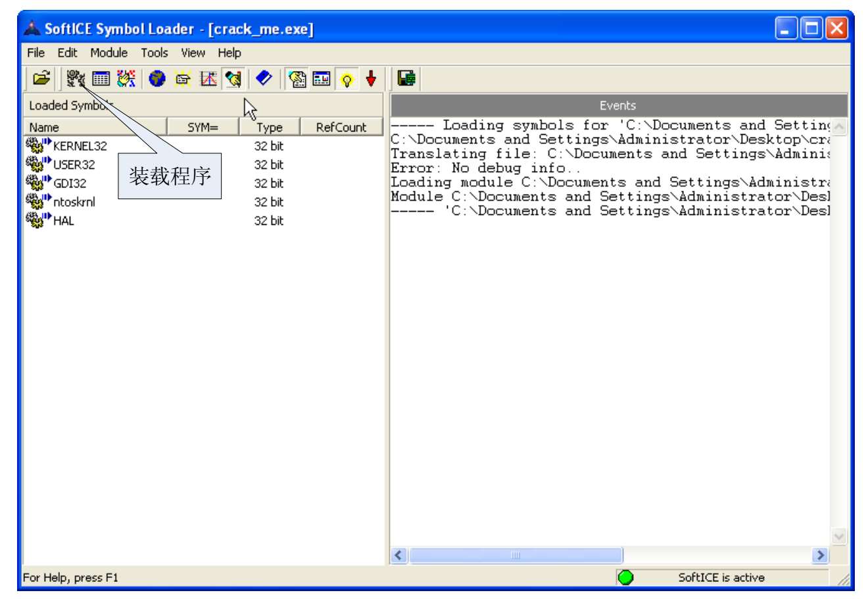Click the SoftICE application icon in title bar
Screen dimensions: 868x599
pyautogui.click(x=32, y=29)
